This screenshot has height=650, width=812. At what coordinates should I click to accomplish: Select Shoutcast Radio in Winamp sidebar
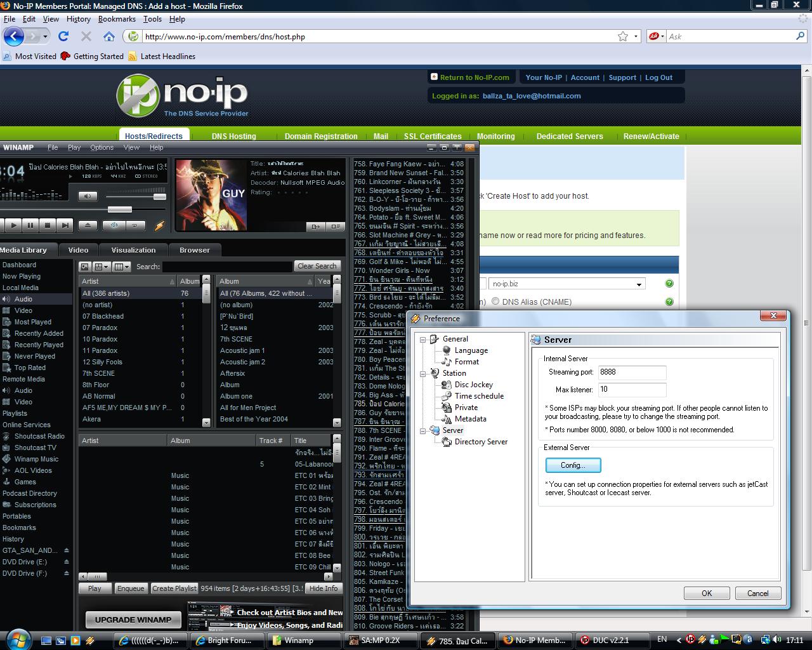[39, 436]
